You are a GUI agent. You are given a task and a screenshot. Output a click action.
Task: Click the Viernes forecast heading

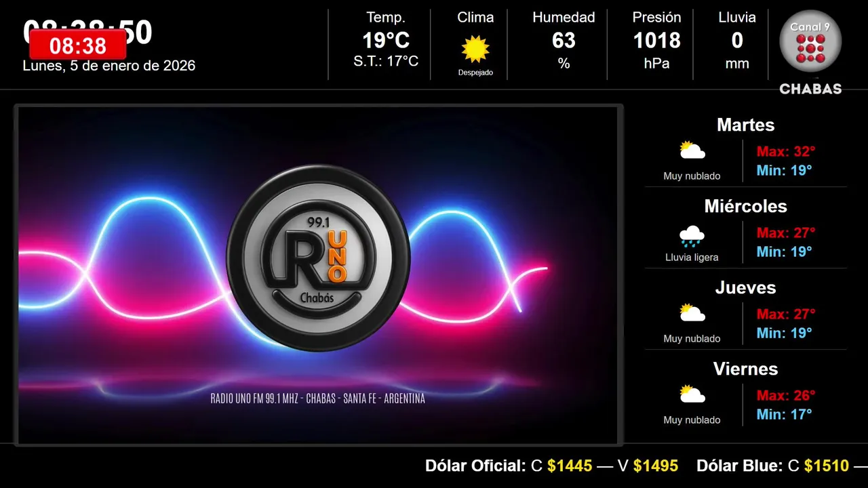pyautogui.click(x=745, y=369)
